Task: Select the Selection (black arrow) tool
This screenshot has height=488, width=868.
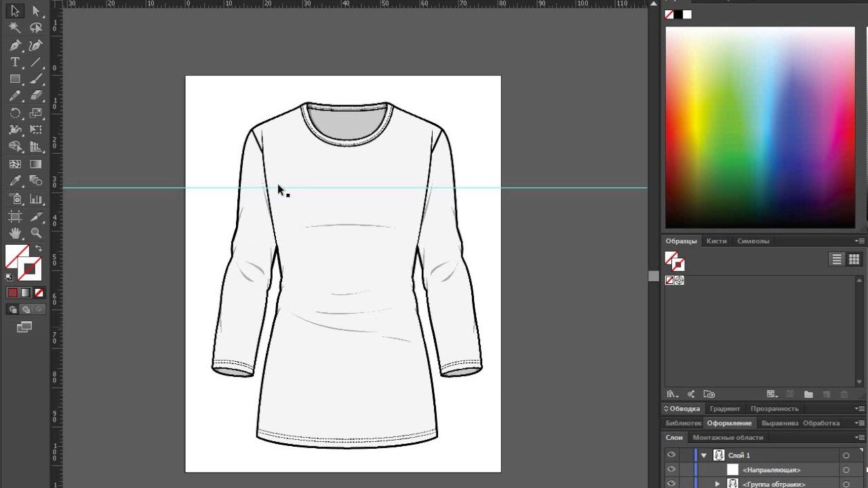Action: point(15,11)
